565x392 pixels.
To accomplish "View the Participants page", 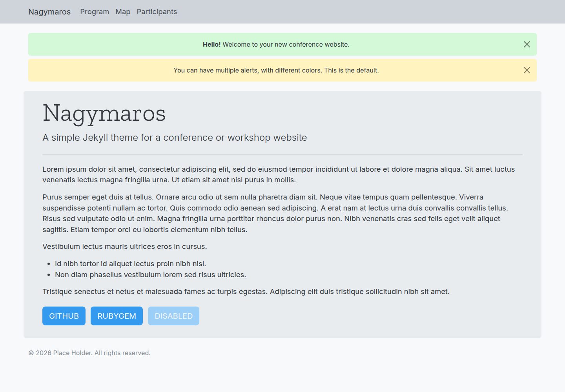I will click(x=157, y=12).
